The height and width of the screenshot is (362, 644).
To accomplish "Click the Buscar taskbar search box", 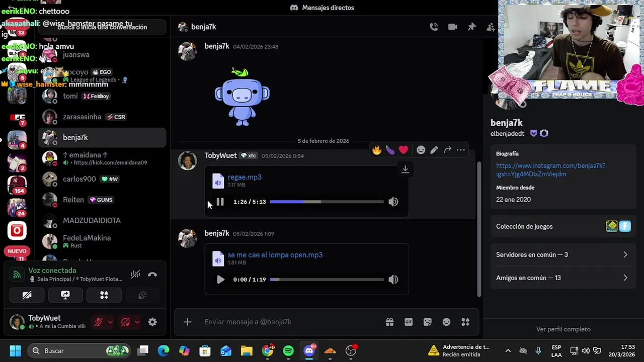I will (78, 350).
